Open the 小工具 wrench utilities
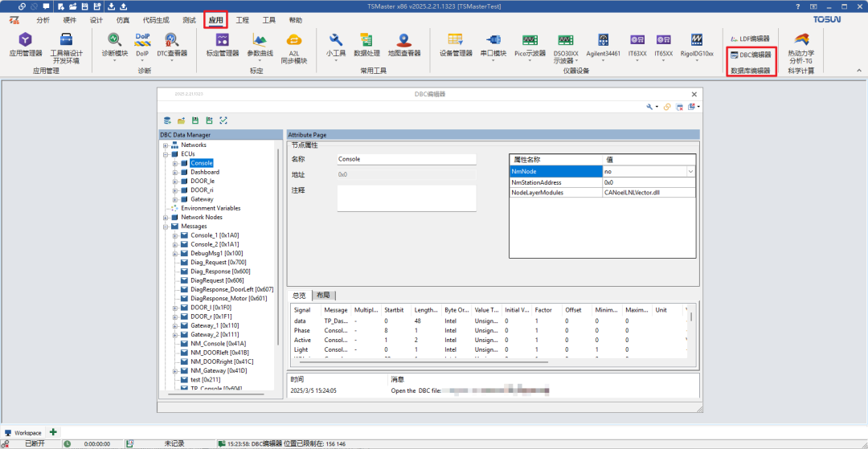The image size is (868, 449). 335,44
